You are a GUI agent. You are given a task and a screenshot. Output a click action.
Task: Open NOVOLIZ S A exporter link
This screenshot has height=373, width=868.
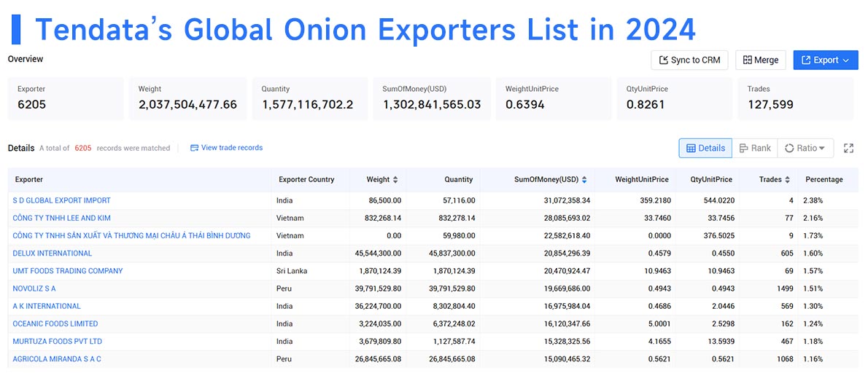[34, 288]
